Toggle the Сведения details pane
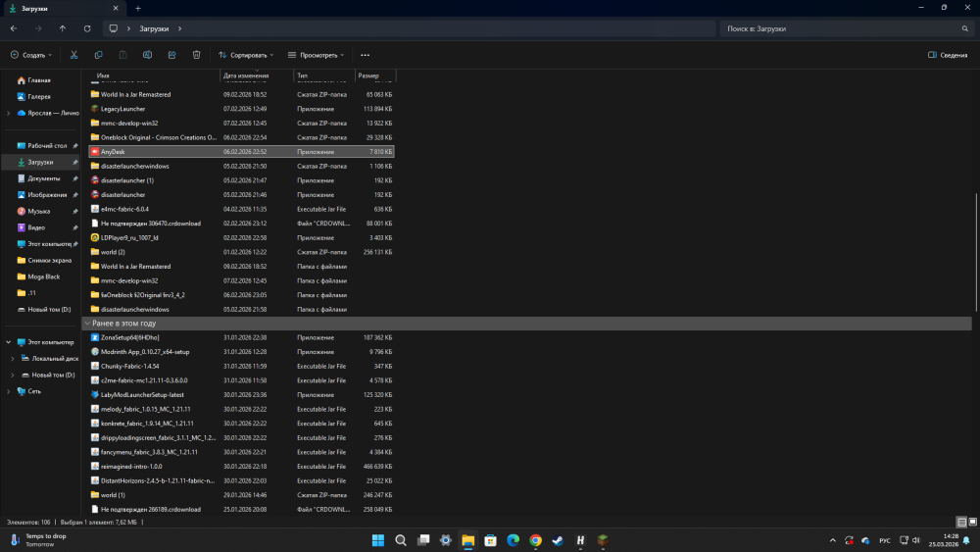The height and width of the screenshot is (552, 980). tap(948, 55)
